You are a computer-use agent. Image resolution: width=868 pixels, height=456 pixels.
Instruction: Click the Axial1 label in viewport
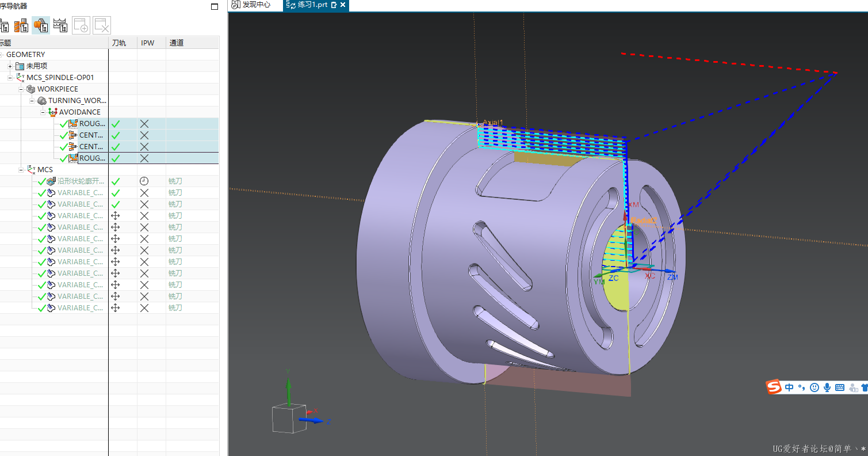coord(493,122)
